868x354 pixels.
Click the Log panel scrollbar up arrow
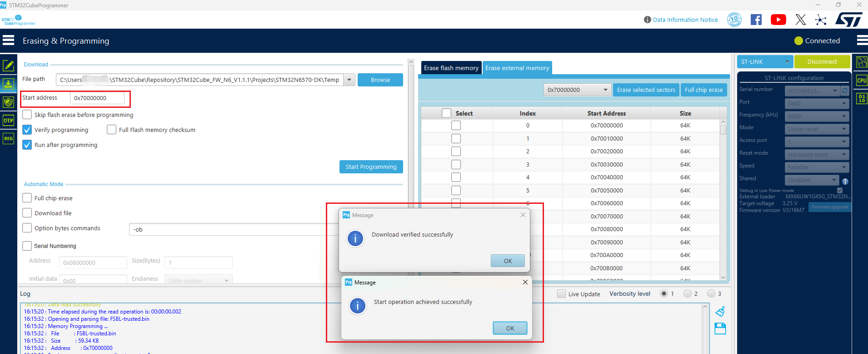[705, 307]
